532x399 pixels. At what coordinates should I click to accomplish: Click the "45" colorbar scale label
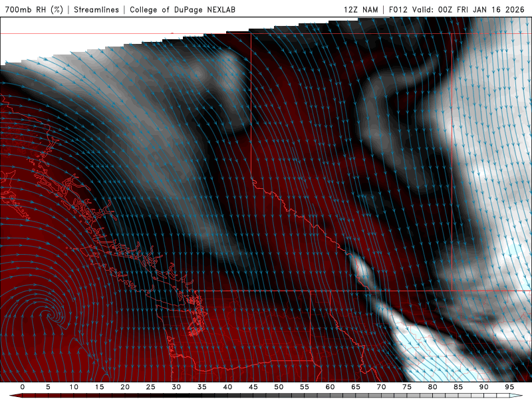click(253, 387)
